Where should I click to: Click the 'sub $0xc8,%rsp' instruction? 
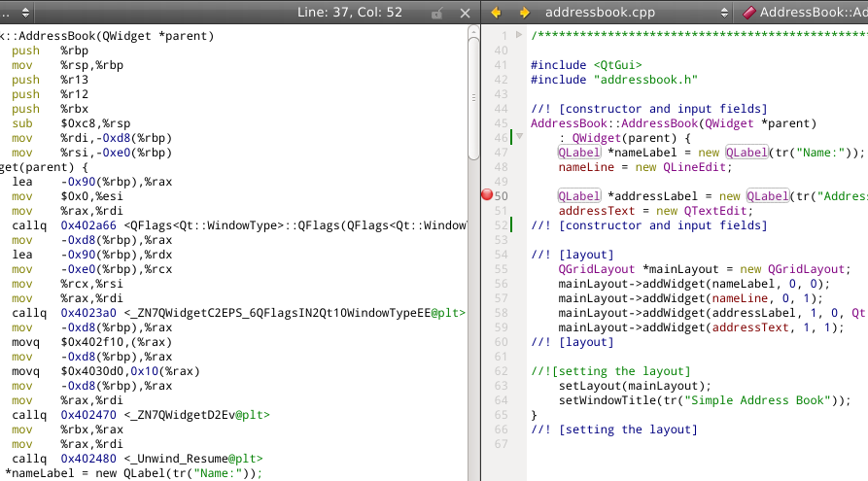click(71, 123)
